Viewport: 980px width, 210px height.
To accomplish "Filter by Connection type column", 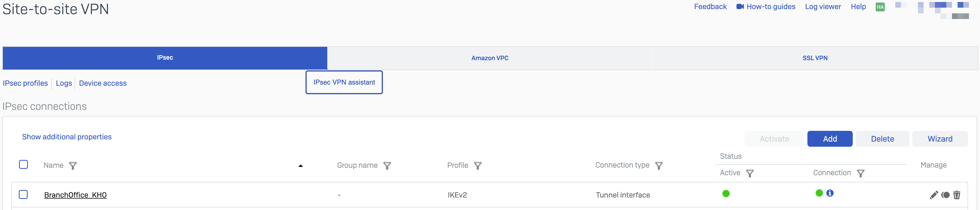I will coord(659,166).
